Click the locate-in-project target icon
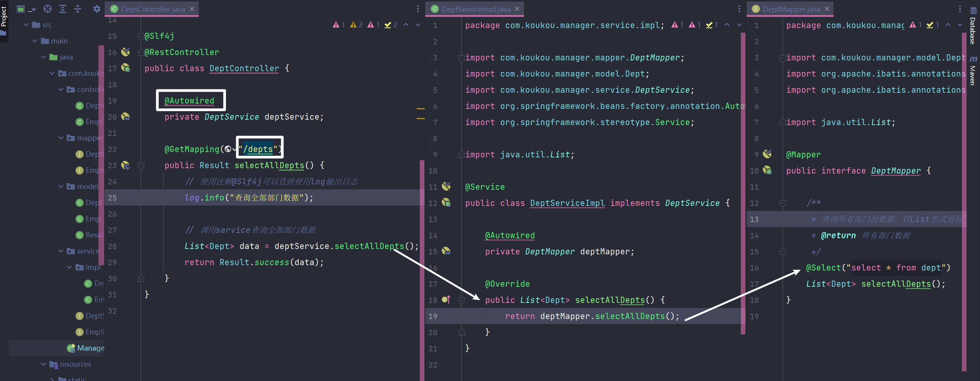The height and width of the screenshot is (381, 980). (48, 9)
